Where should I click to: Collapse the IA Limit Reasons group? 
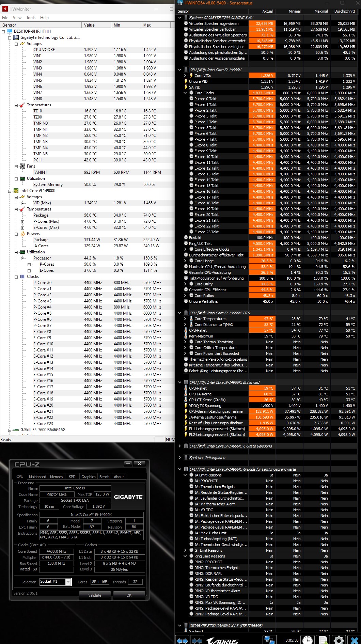coord(185,475)
